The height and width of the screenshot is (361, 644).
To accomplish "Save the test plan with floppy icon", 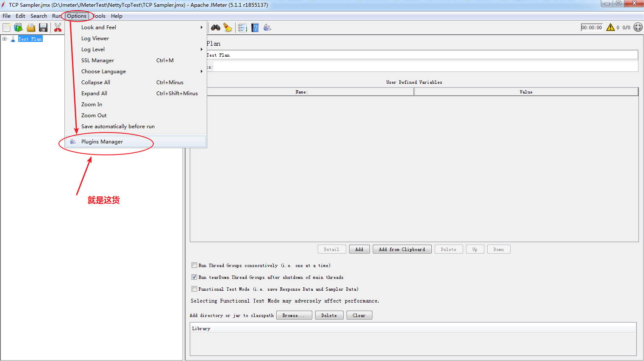I will click(43, 28).
